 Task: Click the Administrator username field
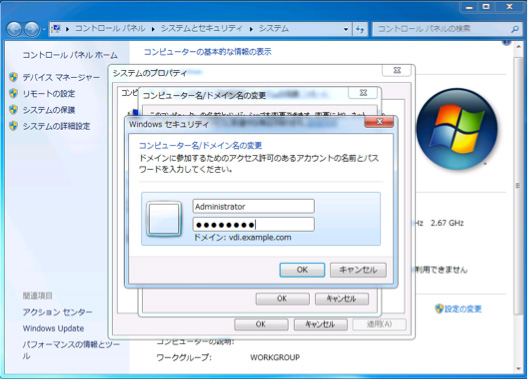254,206
